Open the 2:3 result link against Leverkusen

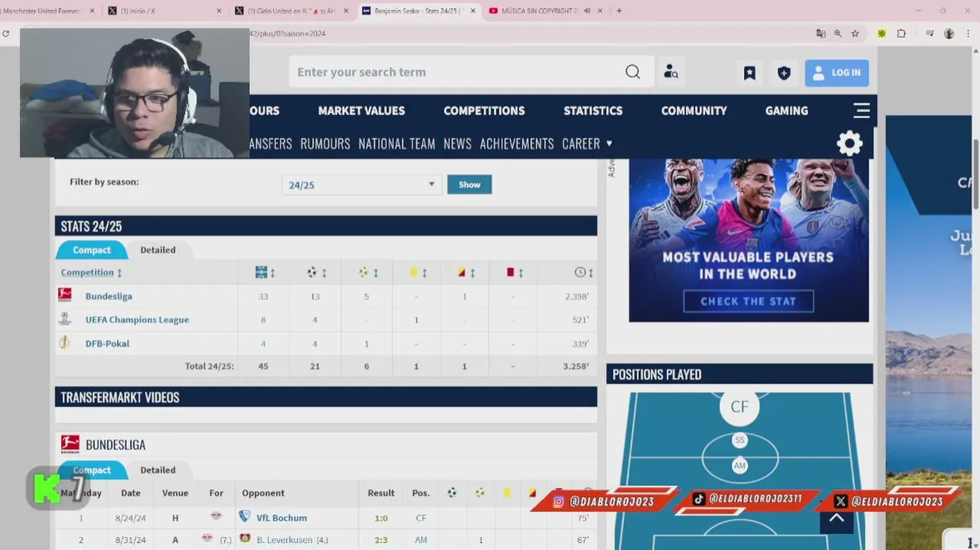click(x=380, y=540)
